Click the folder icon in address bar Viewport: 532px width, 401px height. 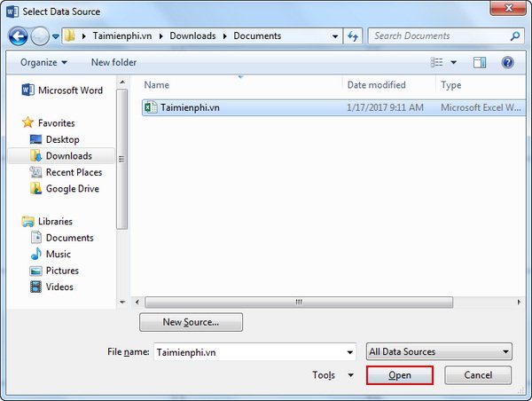[70, 35]
